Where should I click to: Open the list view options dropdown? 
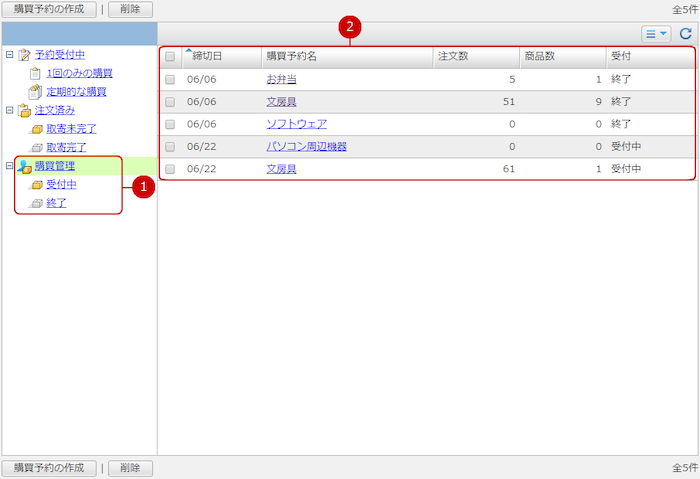click(x=656, y=34)
